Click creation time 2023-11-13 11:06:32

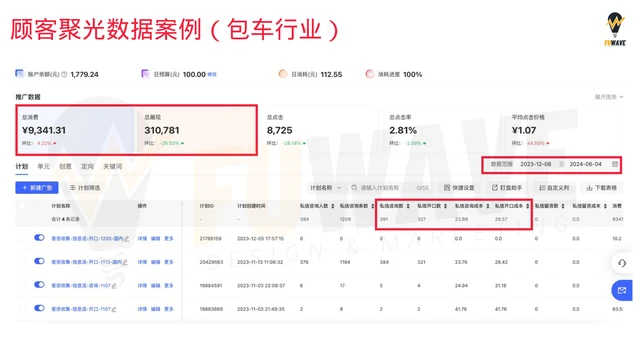[260, 262]
